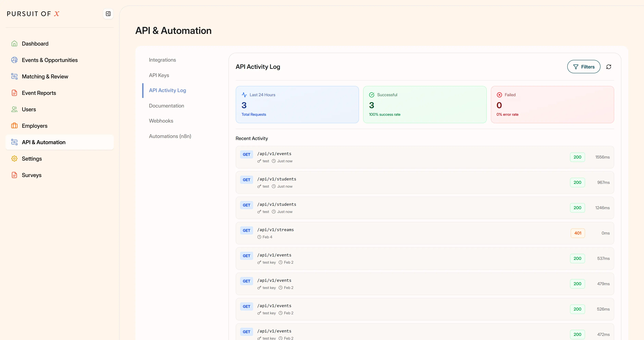644x340 pixels.
Task: Click the '0% error rate' text
Action: (507, 114)
